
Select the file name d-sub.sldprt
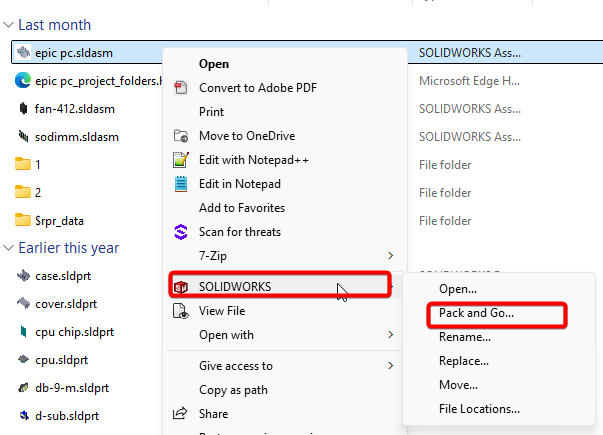pyautogui.click(x=67, y=416)
